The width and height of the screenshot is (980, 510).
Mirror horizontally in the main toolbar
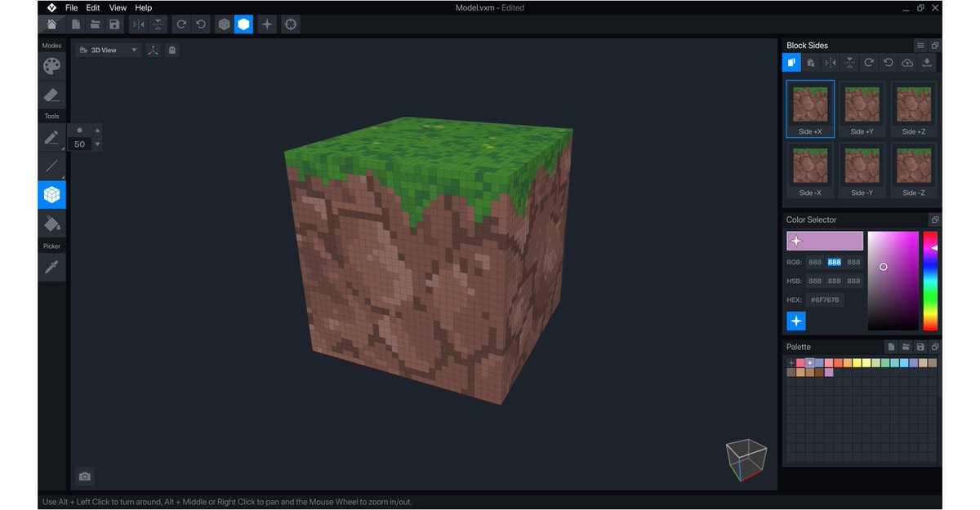click(138, 24)
